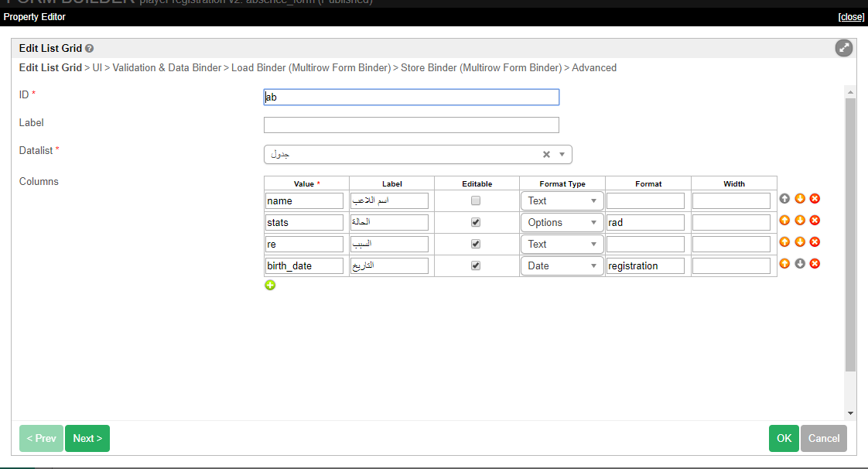This screenshot has width=868, height=469.
Task: Click the green add column plus icon
Action: pos(270,286)
